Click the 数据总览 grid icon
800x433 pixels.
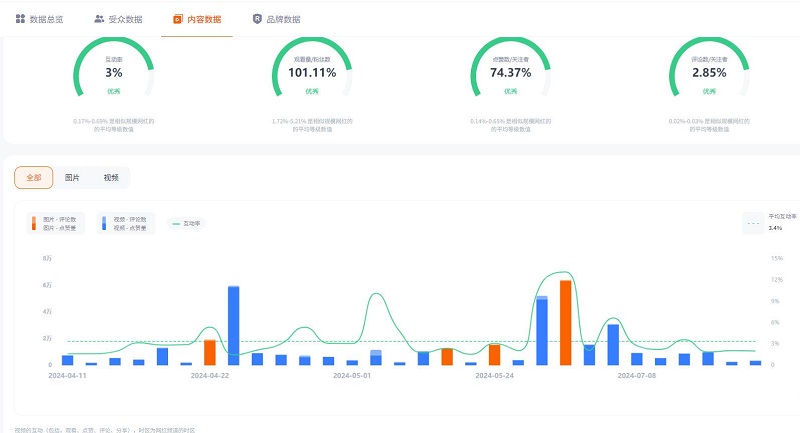pyautogui.click(x=20, y=19)
